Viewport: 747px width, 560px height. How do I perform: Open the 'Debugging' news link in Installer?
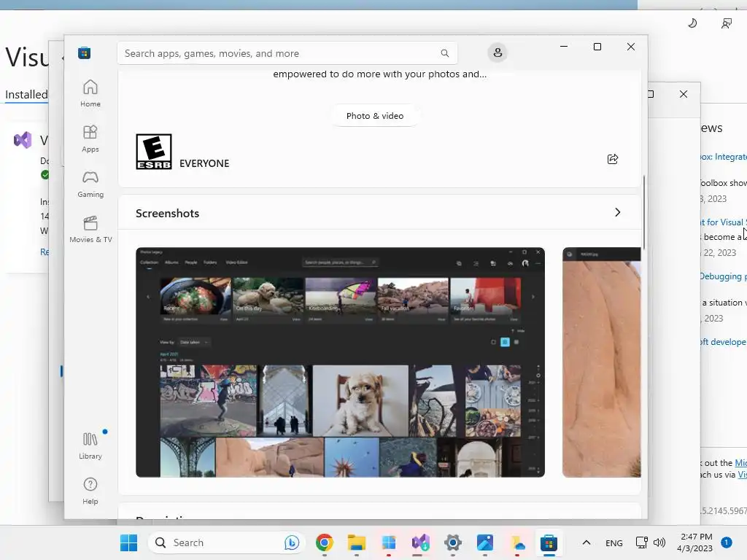pos(723,276)
